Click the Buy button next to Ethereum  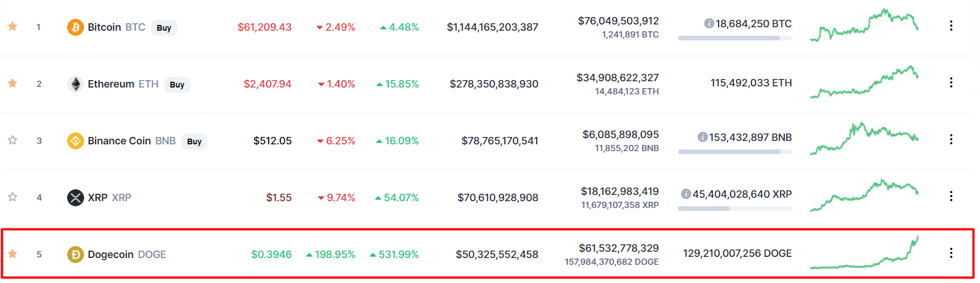click(177, 84)
